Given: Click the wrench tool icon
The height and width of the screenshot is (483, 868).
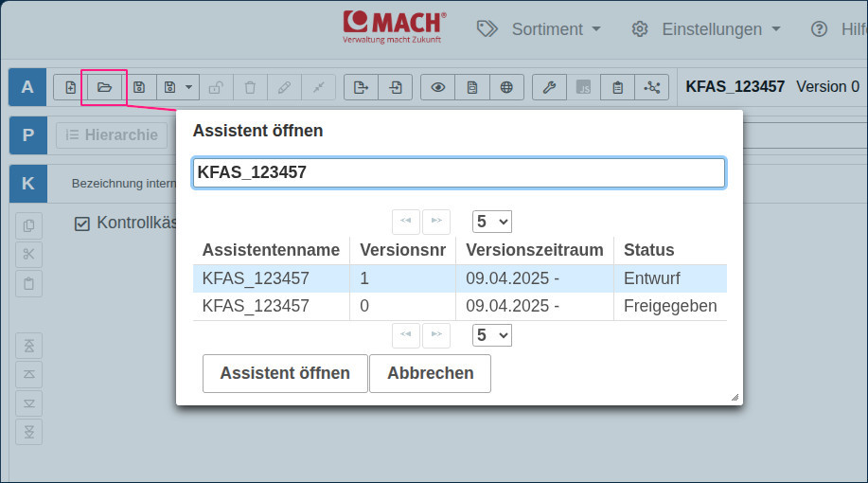Looking at the screenshot, I should click(x=549, y=87).
